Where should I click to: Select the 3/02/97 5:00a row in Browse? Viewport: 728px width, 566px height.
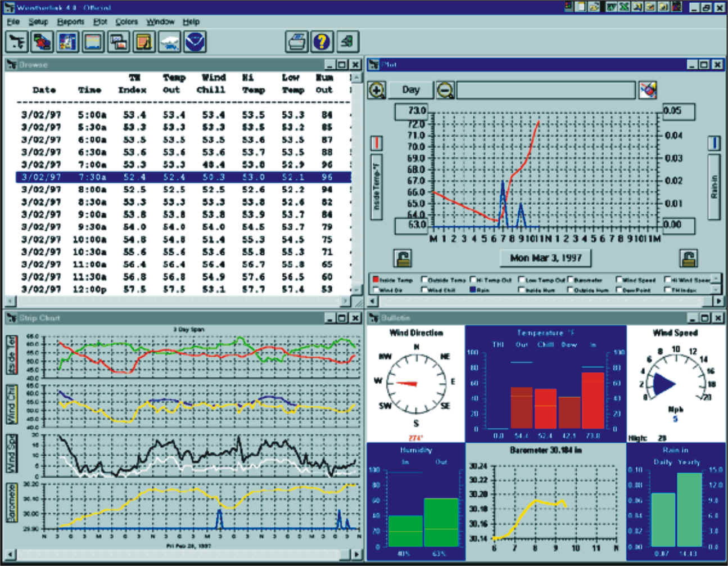pyautogui.click(x=183, y=115)
